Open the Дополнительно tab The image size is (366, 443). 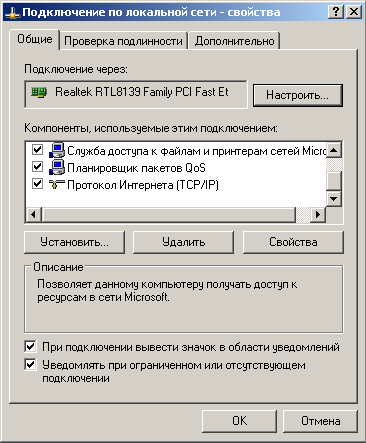(235, 41)
